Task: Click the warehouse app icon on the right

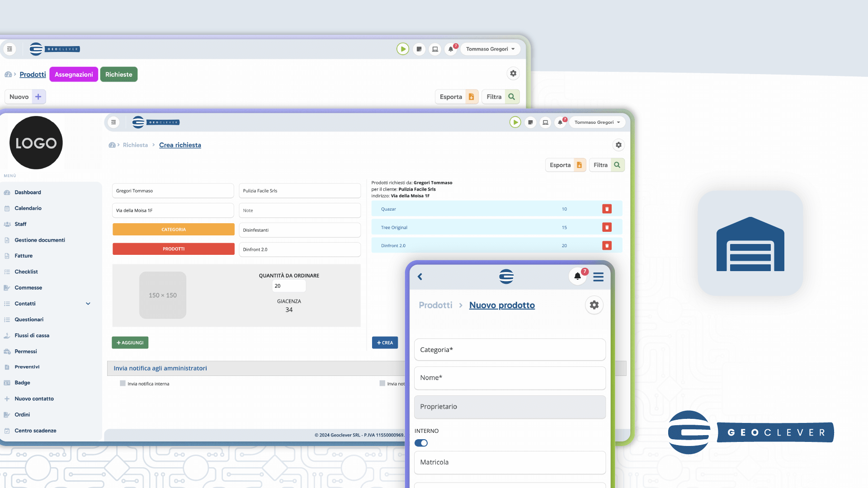Action: point(750,243)
